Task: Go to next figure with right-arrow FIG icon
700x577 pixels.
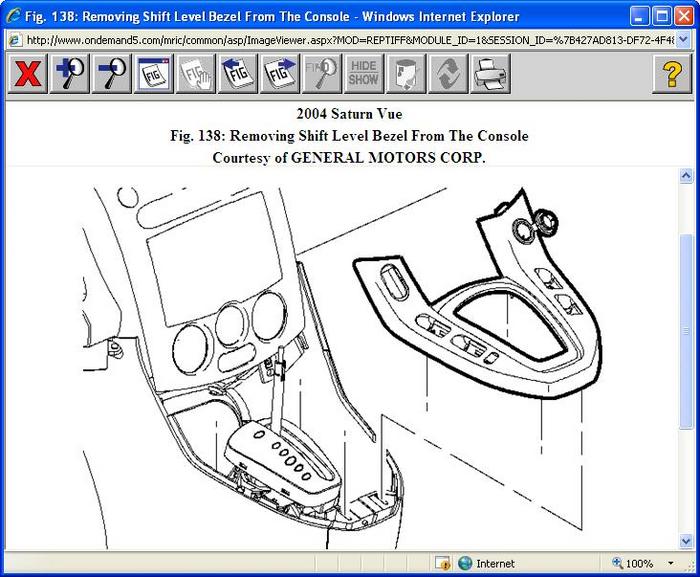Action: [280, 74]
